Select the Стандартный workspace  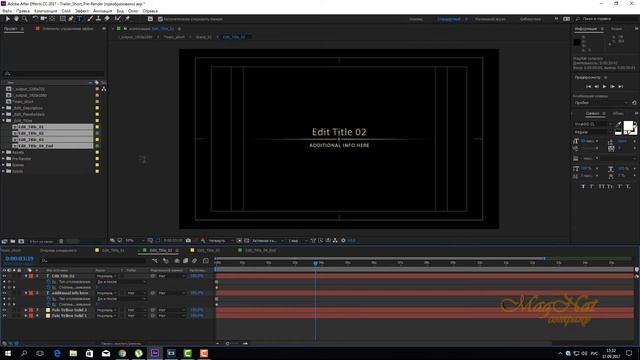(449, 19)
